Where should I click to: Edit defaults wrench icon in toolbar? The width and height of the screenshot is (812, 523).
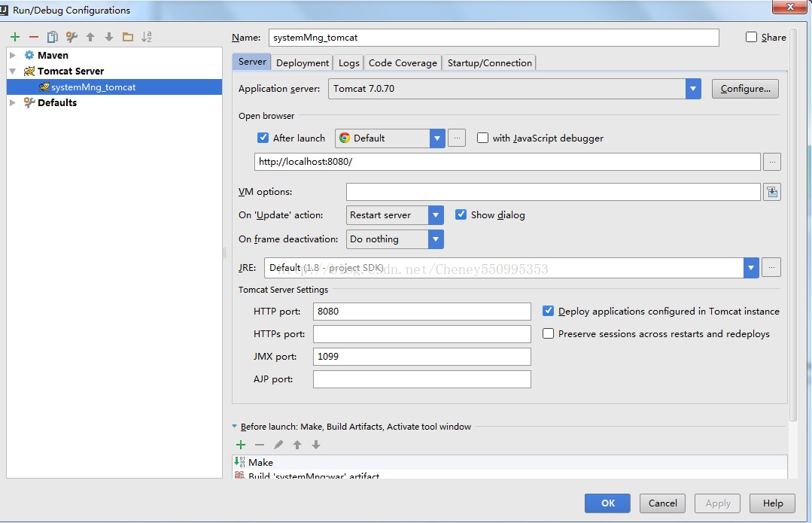(x=71, y=37)
